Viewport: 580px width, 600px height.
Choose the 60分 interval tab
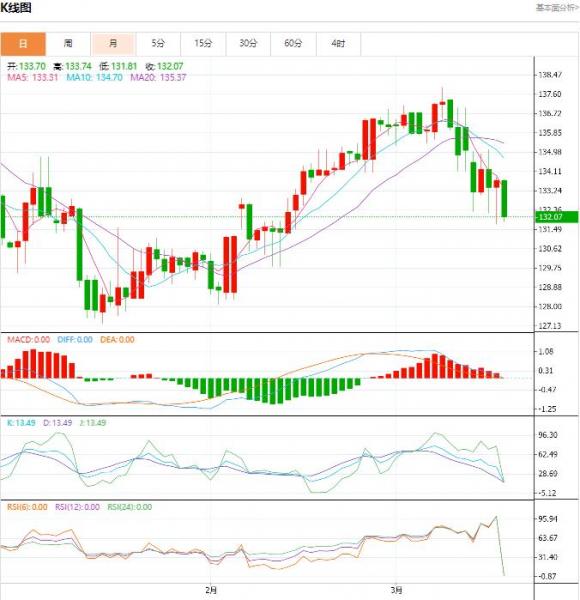(x=293, y=44)
